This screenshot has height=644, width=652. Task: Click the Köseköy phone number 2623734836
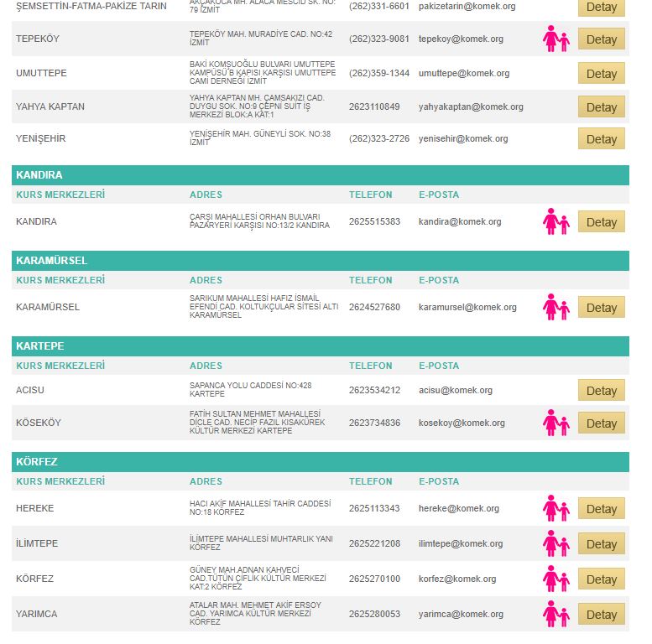374,423
